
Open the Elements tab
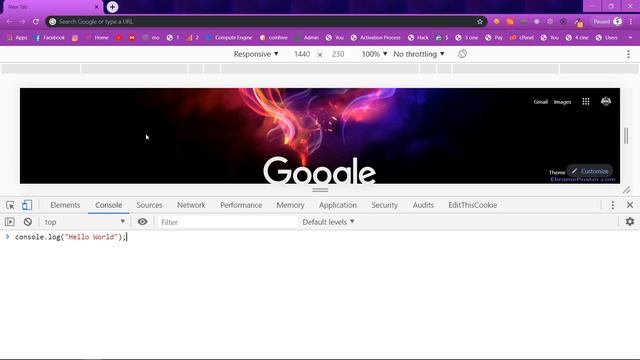click(x=65, y=205)
